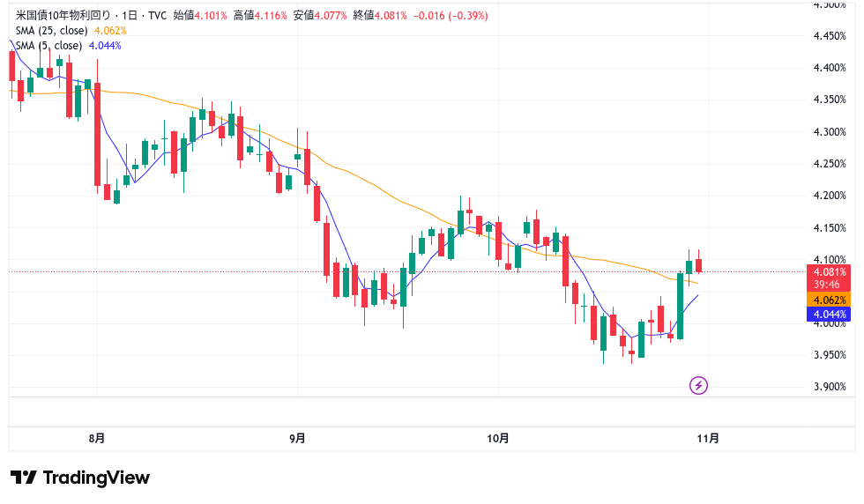Select the SMA (25, close) indicator legend

(x=51, y=30)
